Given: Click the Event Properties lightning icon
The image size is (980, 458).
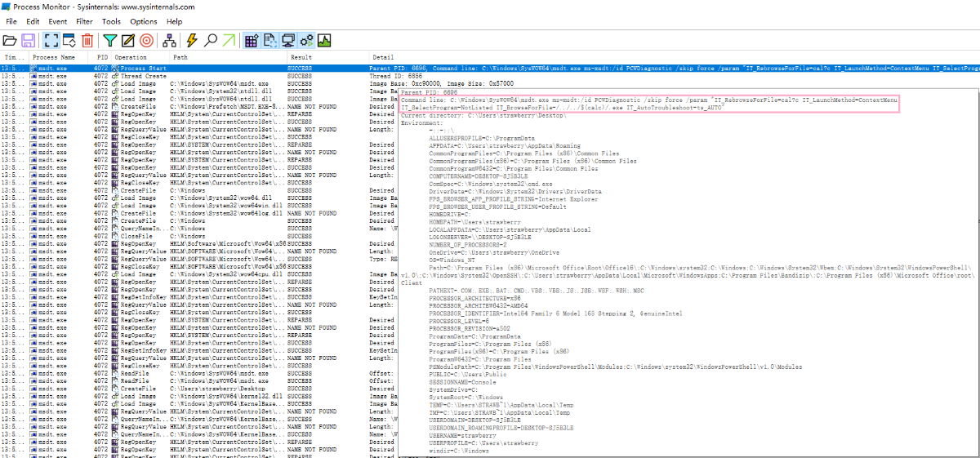Looking at the screenshot, I should pos(193,40).
